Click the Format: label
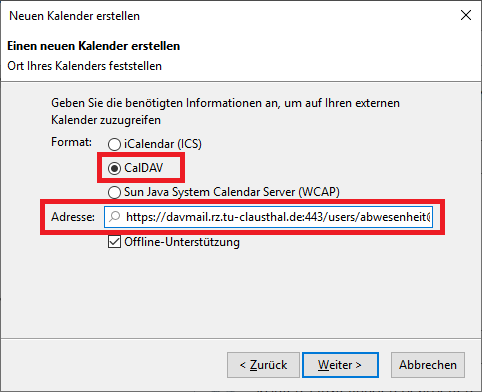Screen dimensions: 482x392 [71, 142]
